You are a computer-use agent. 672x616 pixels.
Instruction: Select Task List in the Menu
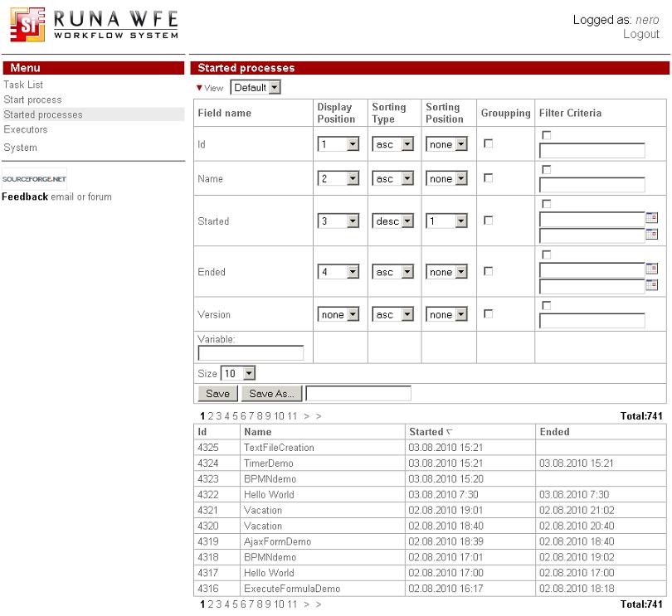[22, 85]
